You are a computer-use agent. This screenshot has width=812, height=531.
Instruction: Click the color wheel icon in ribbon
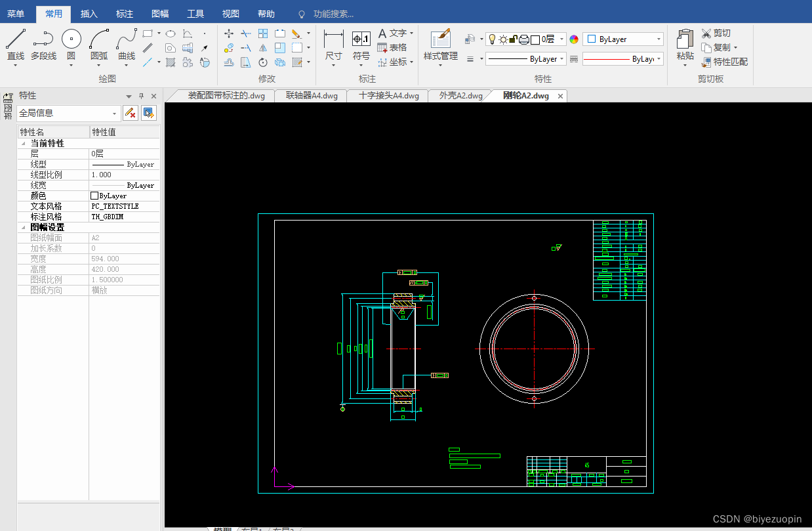(574, 39)
